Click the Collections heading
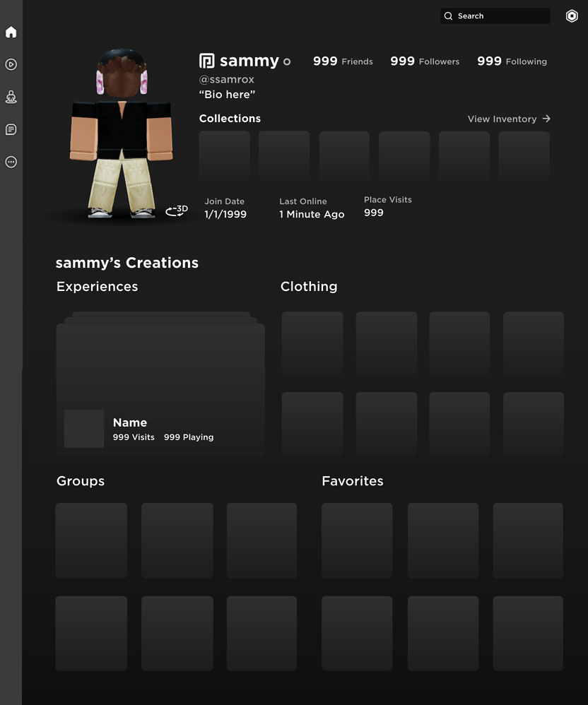Screen dimensions: 588x705 click(x=230, y=118)
